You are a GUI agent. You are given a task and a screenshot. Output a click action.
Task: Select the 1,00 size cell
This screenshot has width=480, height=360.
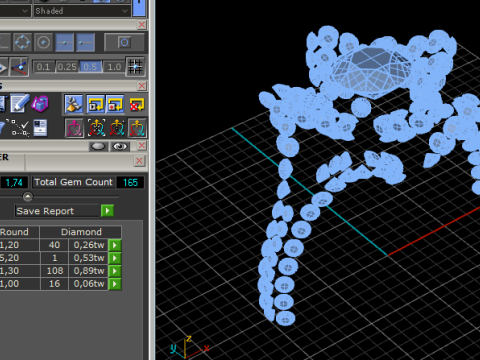point(19,284)
